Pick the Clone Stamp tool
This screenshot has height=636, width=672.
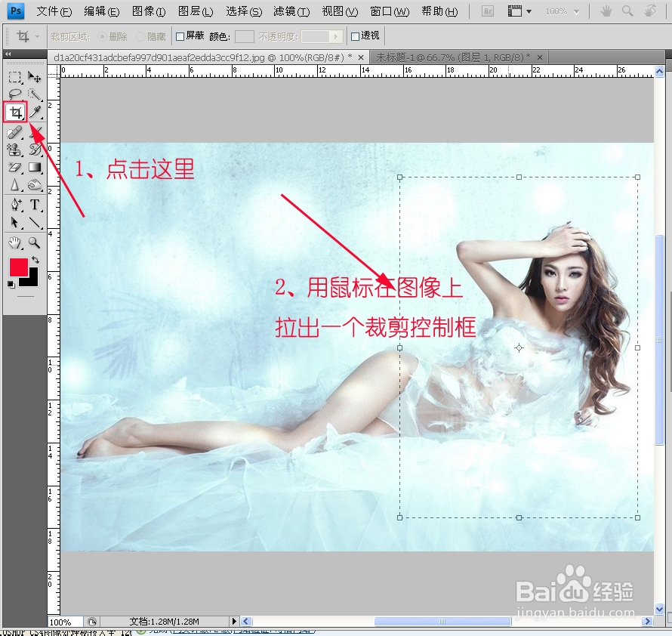(14, 150)
